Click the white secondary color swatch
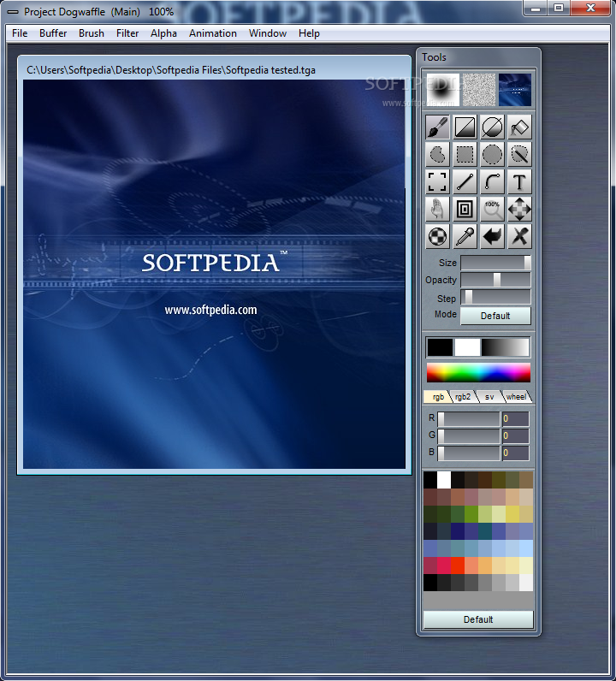Image resolution: width=616 pixels, height=681 pixels. click(x=467, y=347)
